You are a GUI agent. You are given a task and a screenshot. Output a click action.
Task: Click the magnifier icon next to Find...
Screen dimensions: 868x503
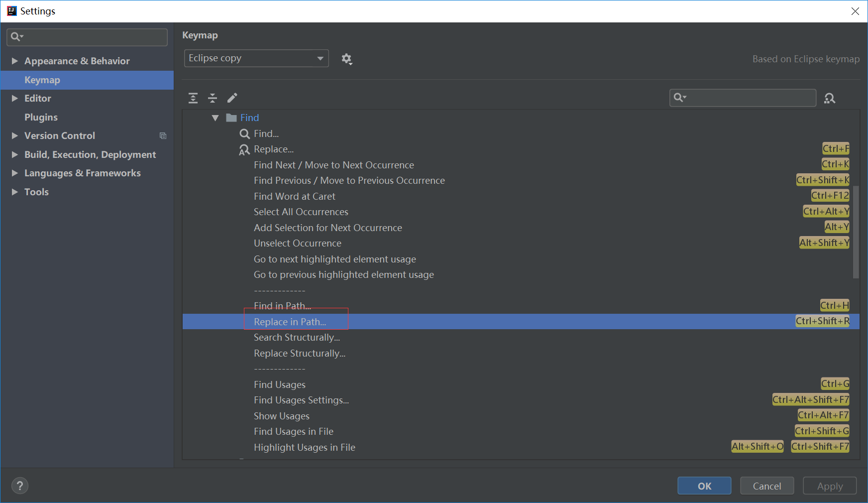coord(244,133)
